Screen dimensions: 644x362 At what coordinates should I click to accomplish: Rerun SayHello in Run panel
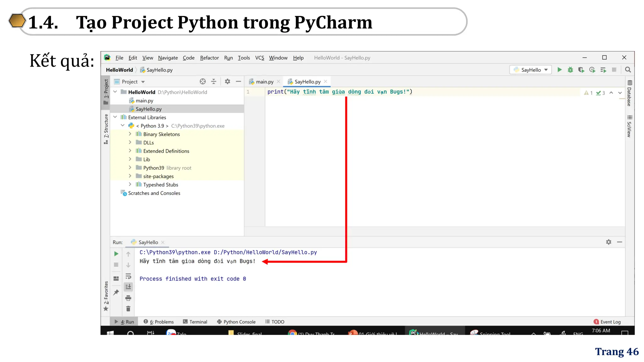116,254
